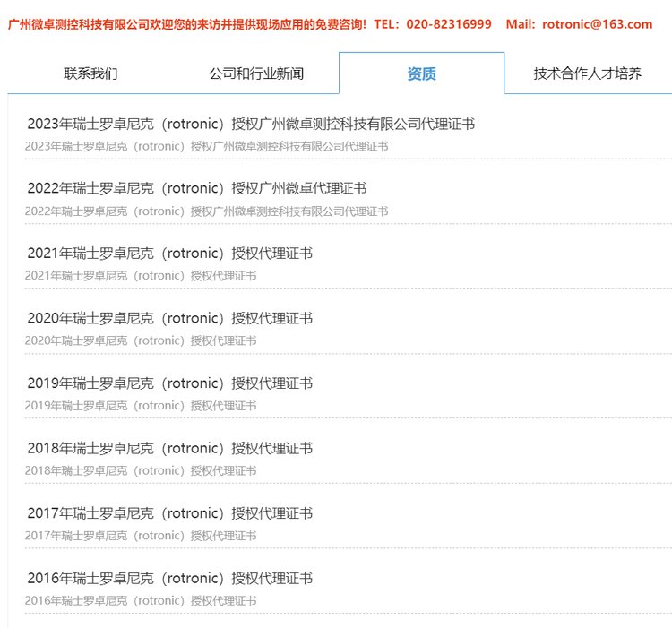Viewport: 672px width, 628px height.
Task: Click the 2017年 rotronic 授权代理证书 title
Action: pos(170,513)
